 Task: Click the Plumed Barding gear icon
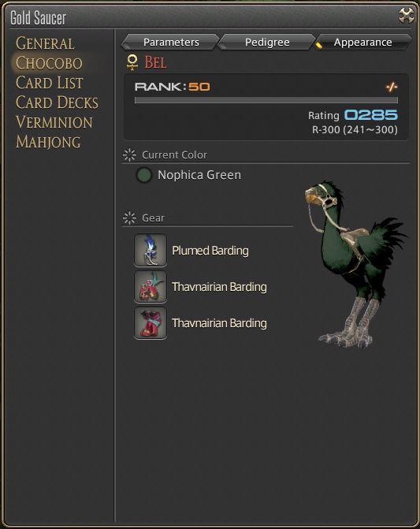(151, 251)
